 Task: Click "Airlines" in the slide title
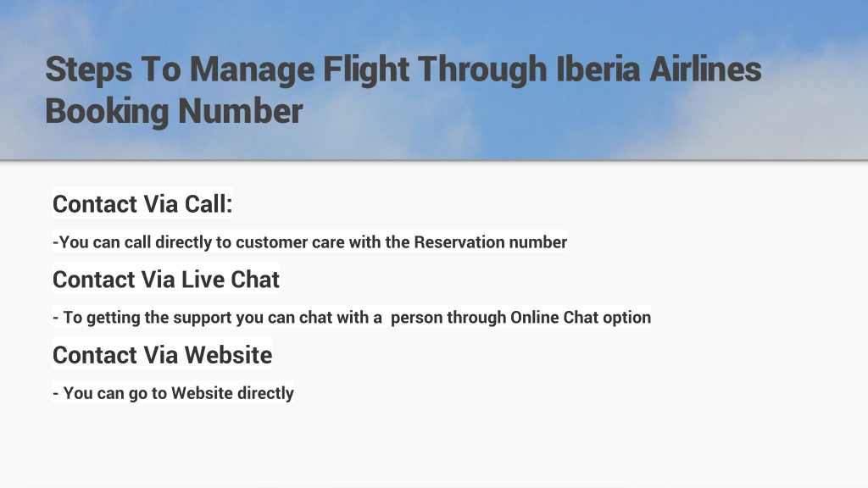(705, 69)
